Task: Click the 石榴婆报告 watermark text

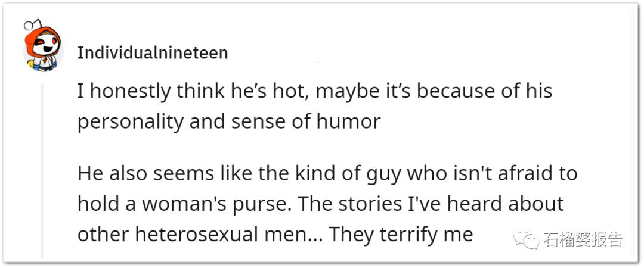Action: 583,239
